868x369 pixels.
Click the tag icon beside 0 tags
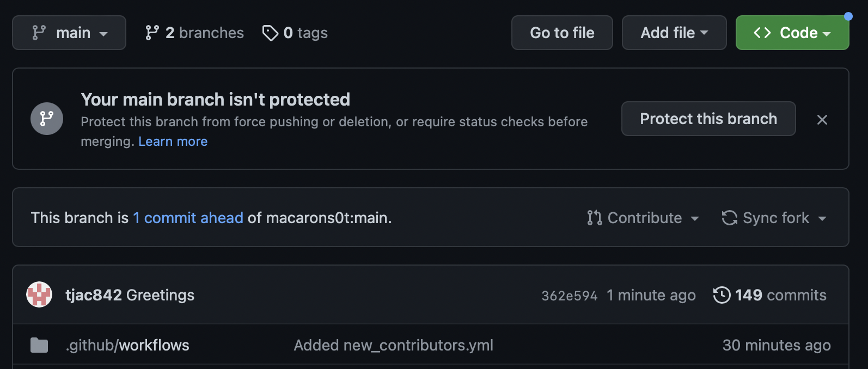point(270,33)
